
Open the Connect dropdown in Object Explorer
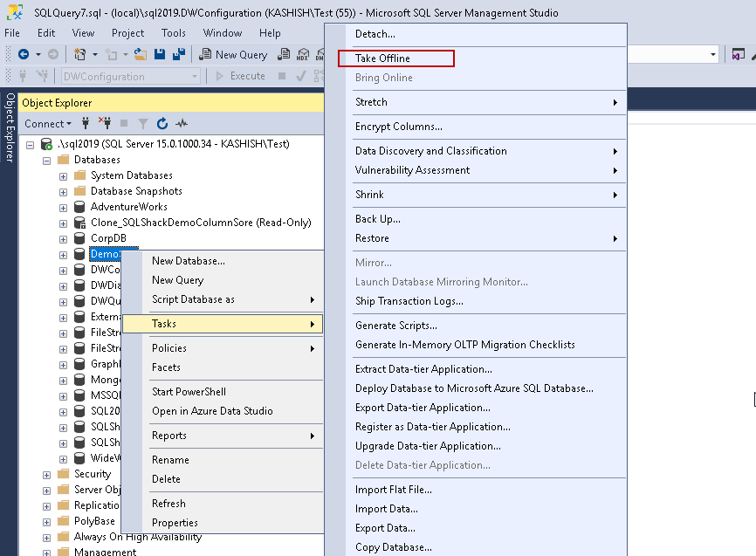[x=48, y=124]
